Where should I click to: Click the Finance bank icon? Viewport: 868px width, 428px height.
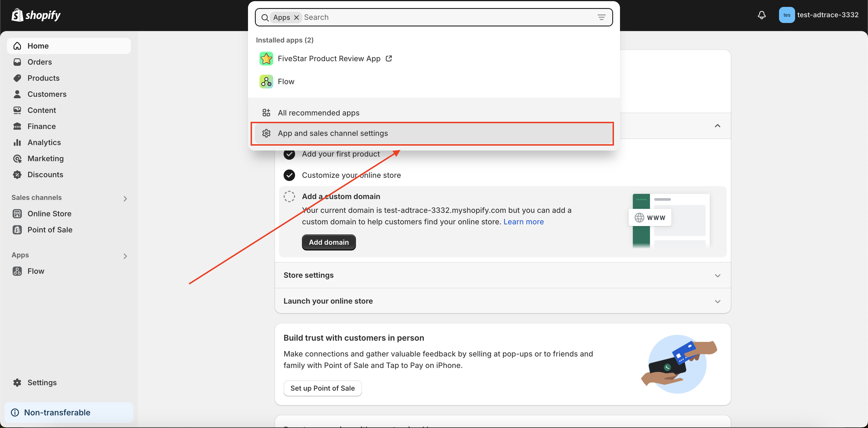[17, 126]
